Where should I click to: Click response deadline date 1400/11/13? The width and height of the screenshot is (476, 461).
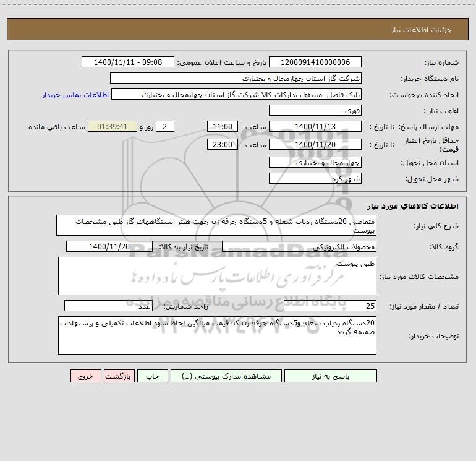(315, 126)
